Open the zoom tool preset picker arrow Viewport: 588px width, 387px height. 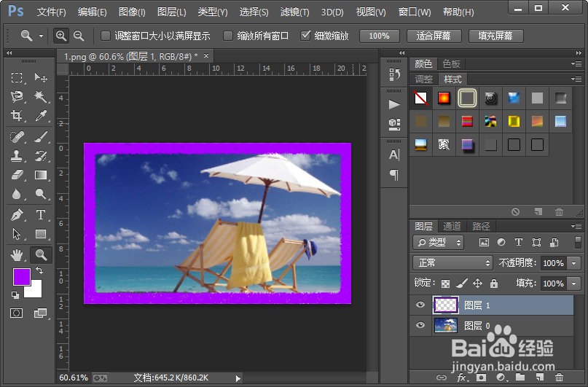[41, 36]
